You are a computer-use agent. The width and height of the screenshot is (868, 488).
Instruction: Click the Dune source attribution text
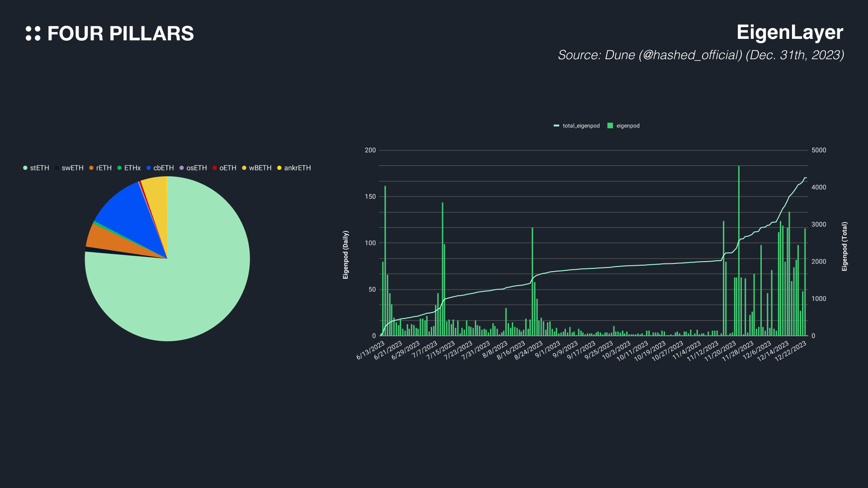coord(700,55)
